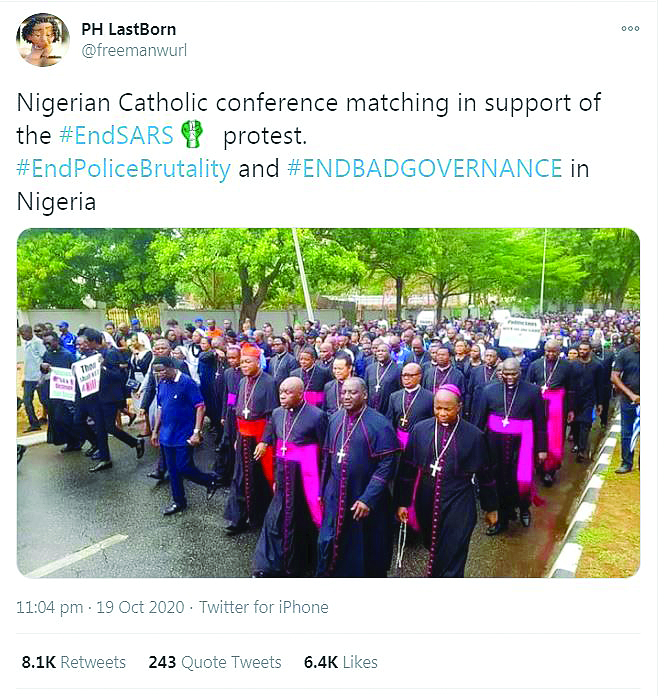The image size is (668, 696).
Task: View the 6.4K Likes list
Action: [x=340, y=662]
